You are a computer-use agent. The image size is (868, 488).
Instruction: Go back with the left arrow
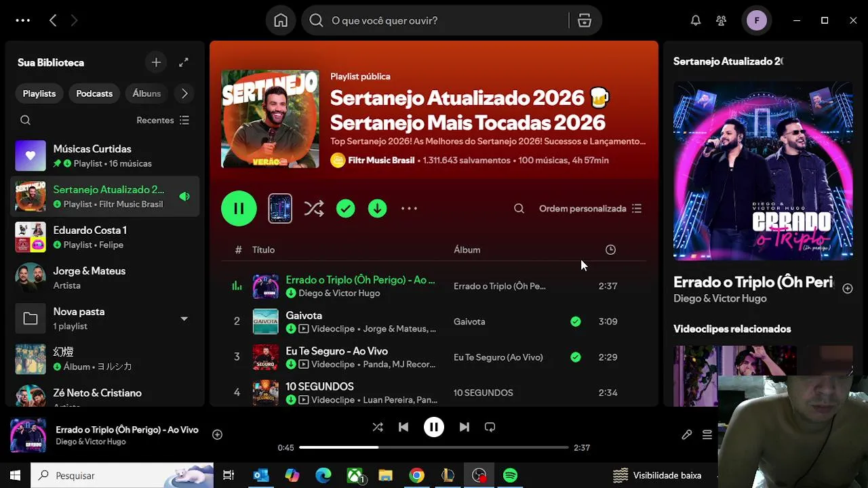53,20
